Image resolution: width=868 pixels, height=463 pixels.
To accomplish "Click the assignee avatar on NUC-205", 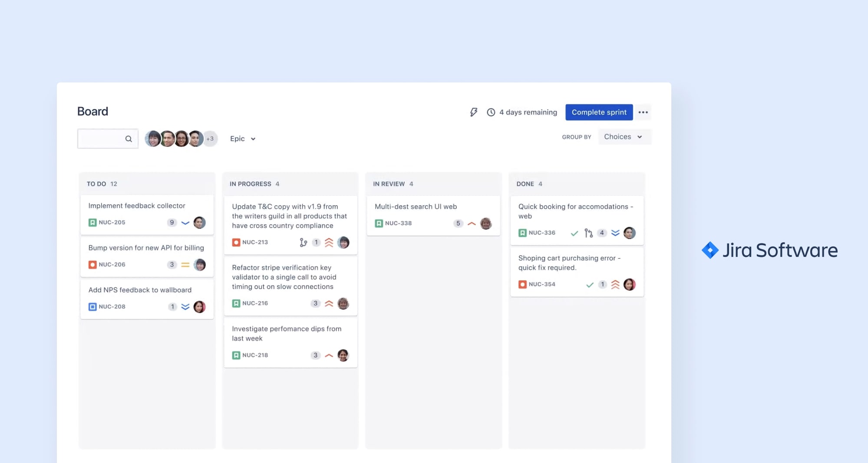I will (200, 223).
